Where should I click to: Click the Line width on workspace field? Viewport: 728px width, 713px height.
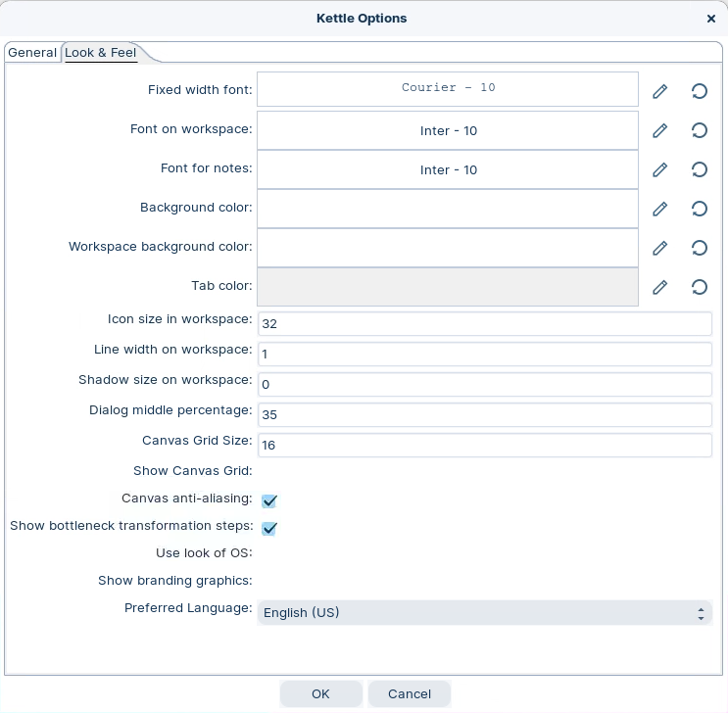click(x=484, y=355)
